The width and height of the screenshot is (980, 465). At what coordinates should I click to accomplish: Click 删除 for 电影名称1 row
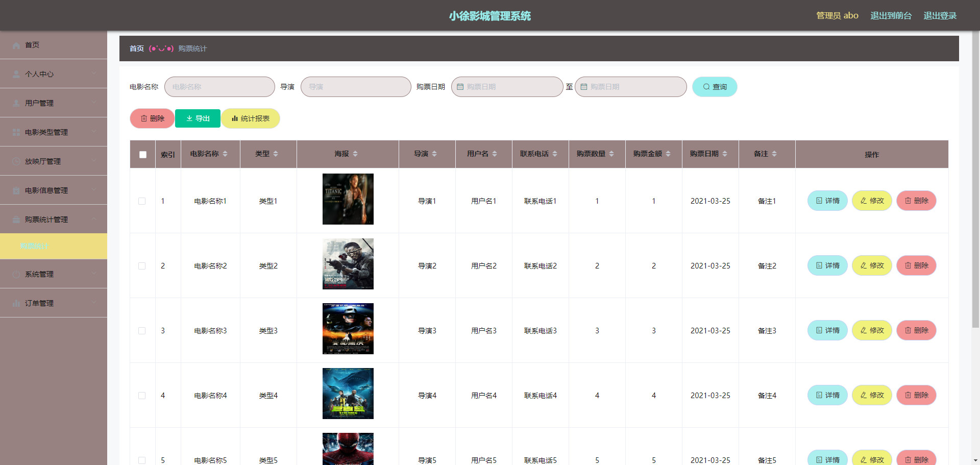click(916, 201)
